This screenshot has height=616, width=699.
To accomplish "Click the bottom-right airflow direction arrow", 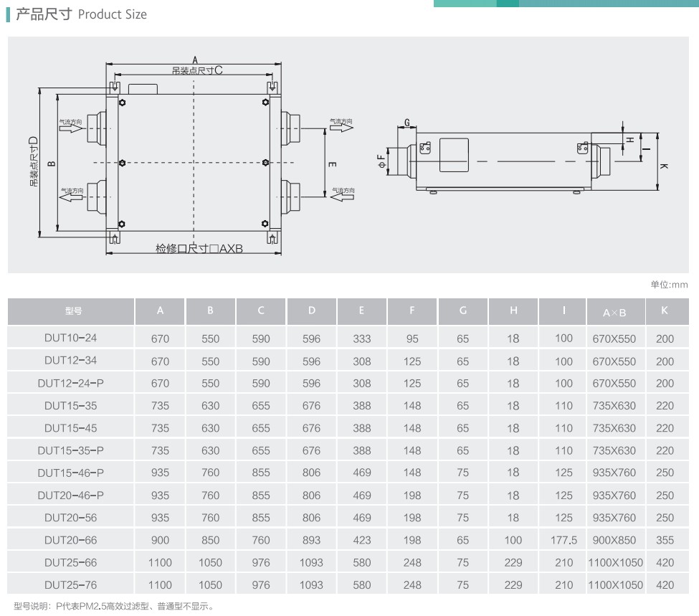I will [x=341, y=198].
